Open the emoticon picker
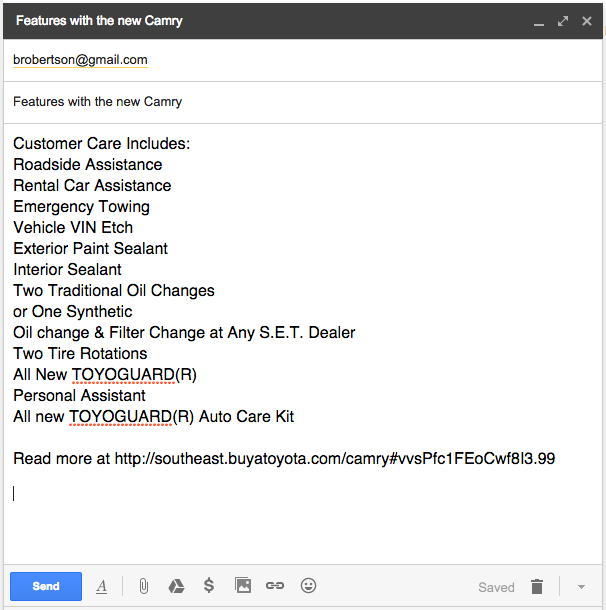This screenshot has height=610, width=606. point(308,585)
